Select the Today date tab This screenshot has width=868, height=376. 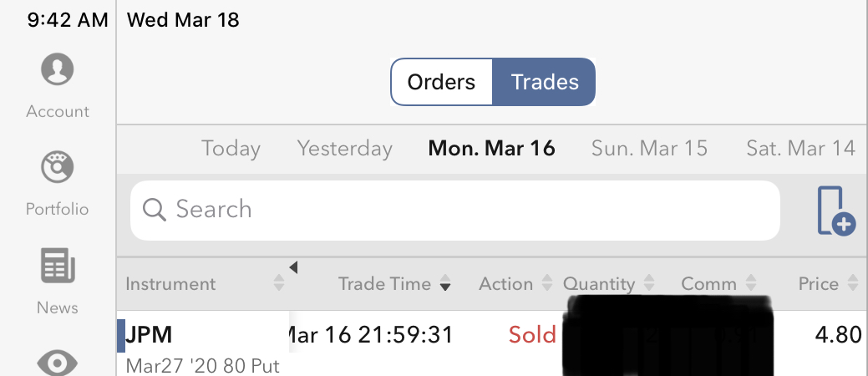(x=231, y=149)
